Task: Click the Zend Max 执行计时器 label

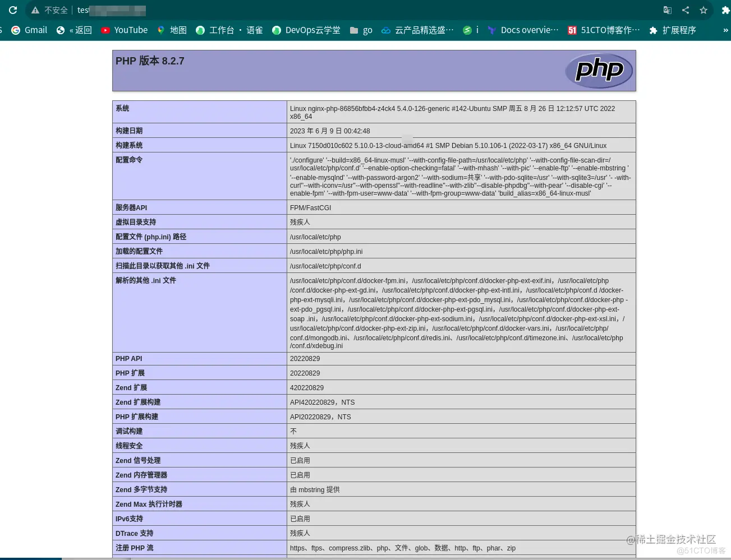Action: tap(149, 504)
